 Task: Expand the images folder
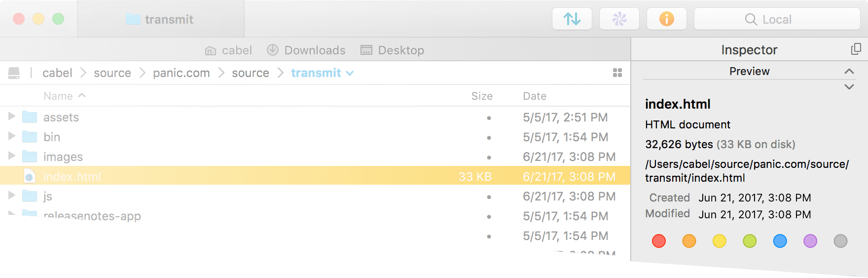12,157
